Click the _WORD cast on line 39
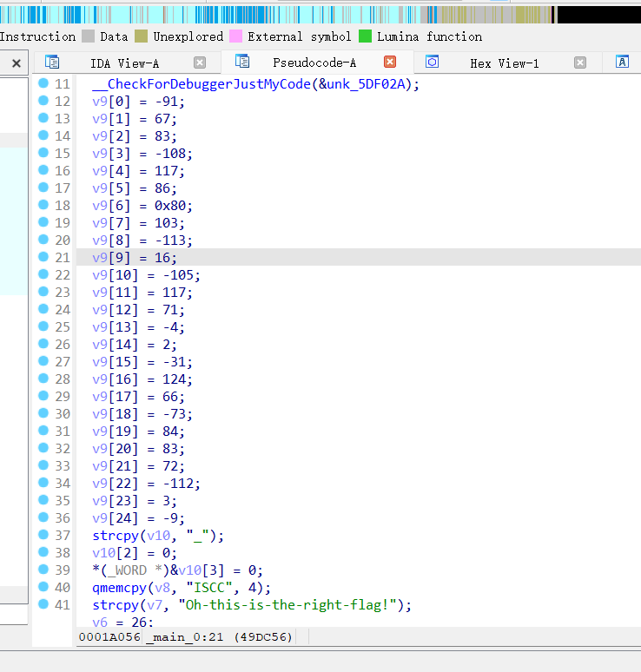This screenshot has width=641, height=672. (128, 571)
